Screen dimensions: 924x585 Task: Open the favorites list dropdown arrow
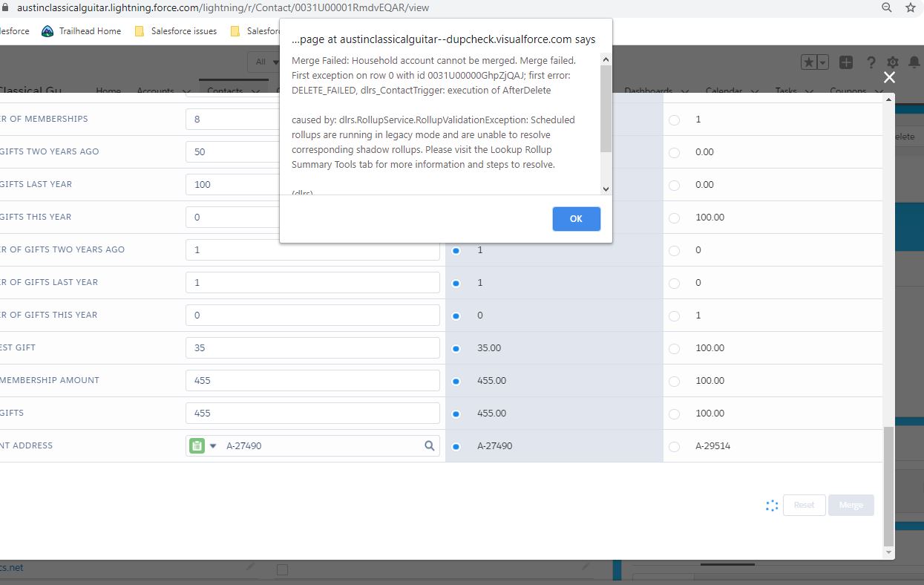click(822, 62)
